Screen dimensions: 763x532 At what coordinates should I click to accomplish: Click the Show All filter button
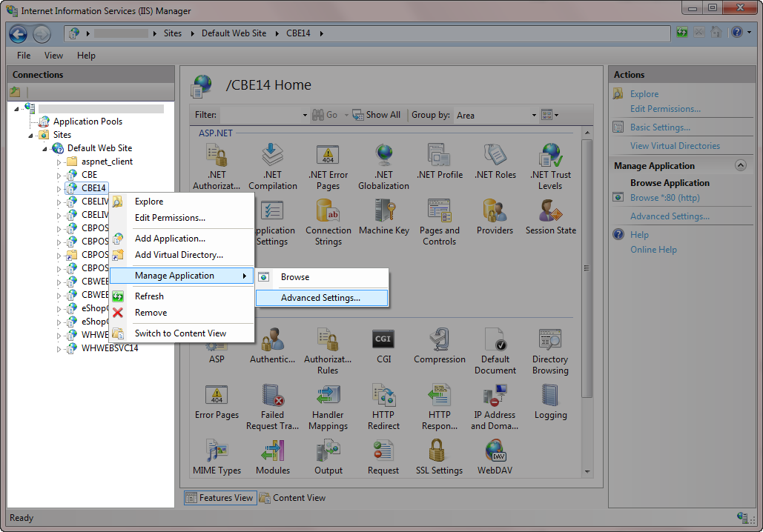(x=376, y=115)
